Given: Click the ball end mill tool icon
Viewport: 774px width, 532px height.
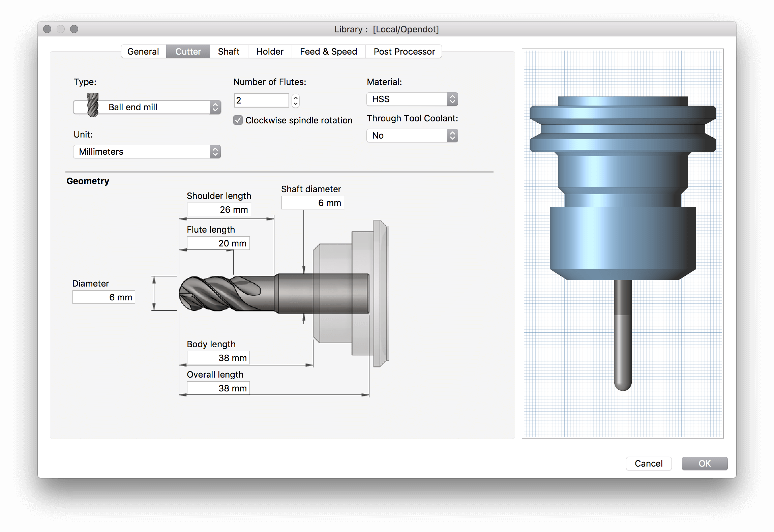Looking at the screenshot, I should click(x=93, y=105).
